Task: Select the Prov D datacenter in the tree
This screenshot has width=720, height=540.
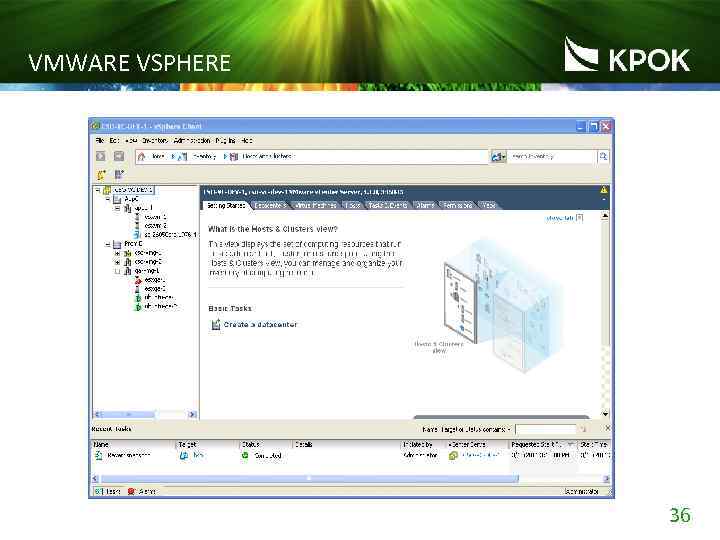Action: (134, 244)
